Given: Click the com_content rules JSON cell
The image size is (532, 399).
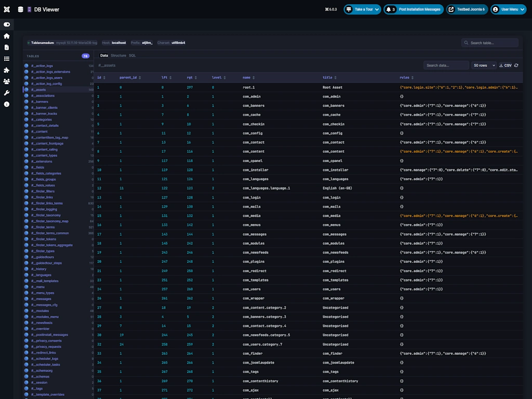Looking at the screenshot, I should coord(459,152).
